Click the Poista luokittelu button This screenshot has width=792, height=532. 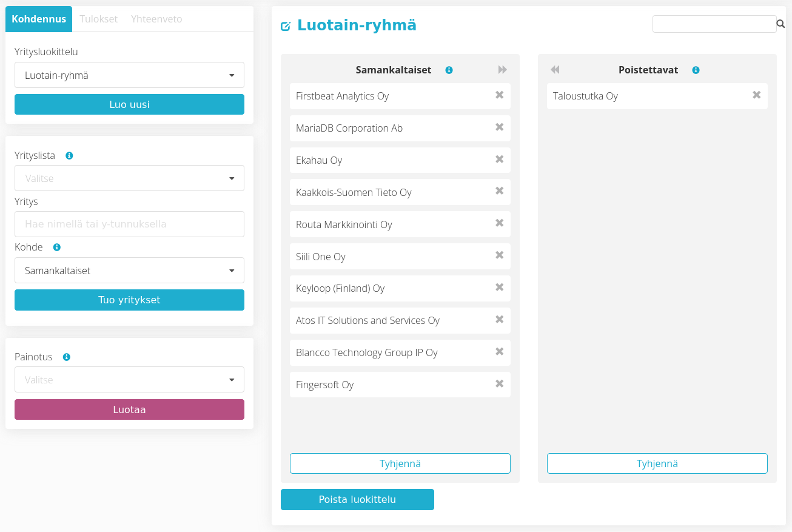pyautogui.click(x=357, y=499)
